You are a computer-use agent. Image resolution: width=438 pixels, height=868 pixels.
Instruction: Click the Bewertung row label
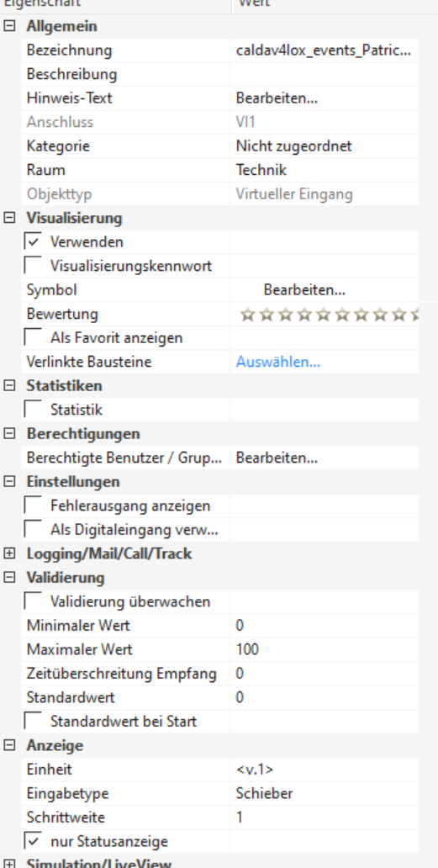62,314
